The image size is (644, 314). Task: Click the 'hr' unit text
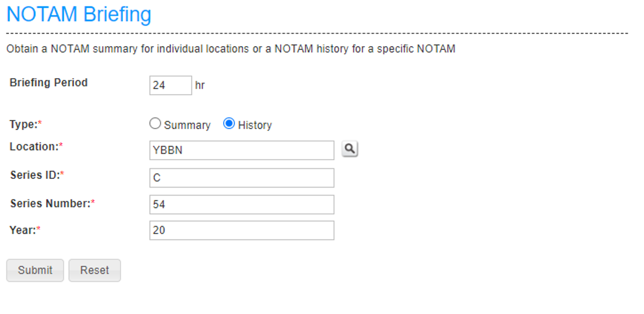pyautogui.click(x=200, y=85)
